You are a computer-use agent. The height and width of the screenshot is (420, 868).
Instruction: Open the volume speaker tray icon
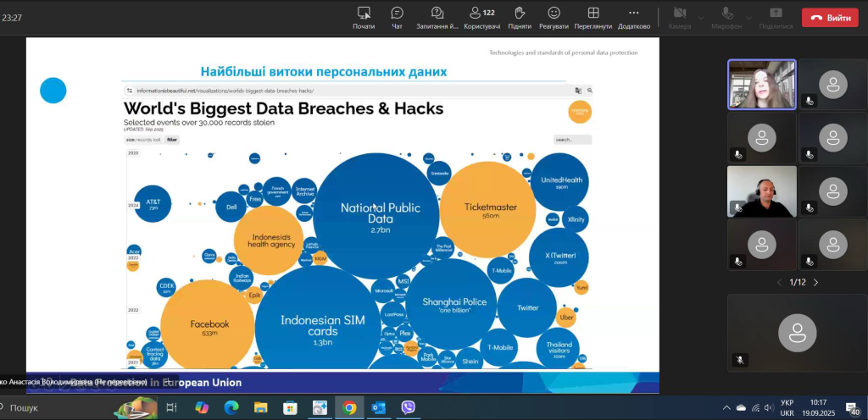click(x=769, y=408)
